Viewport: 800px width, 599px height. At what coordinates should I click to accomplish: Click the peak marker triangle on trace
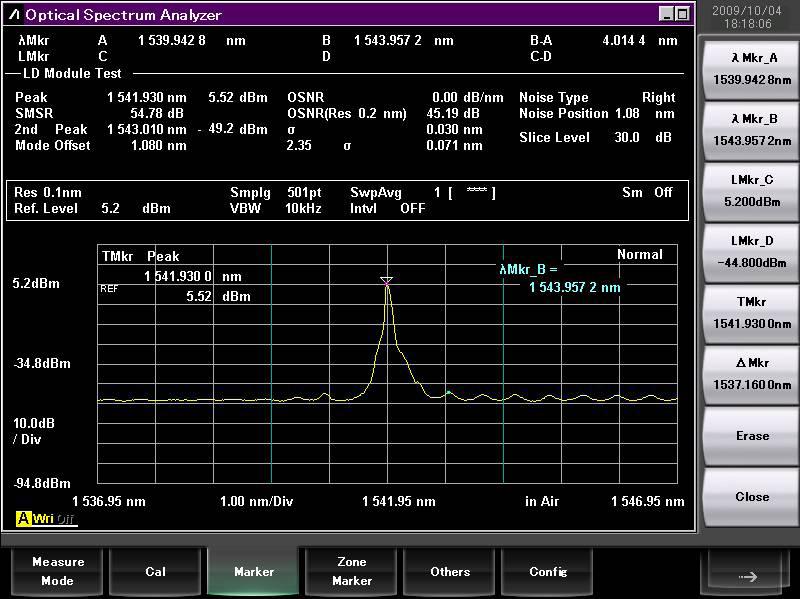(x=387, y=282)
